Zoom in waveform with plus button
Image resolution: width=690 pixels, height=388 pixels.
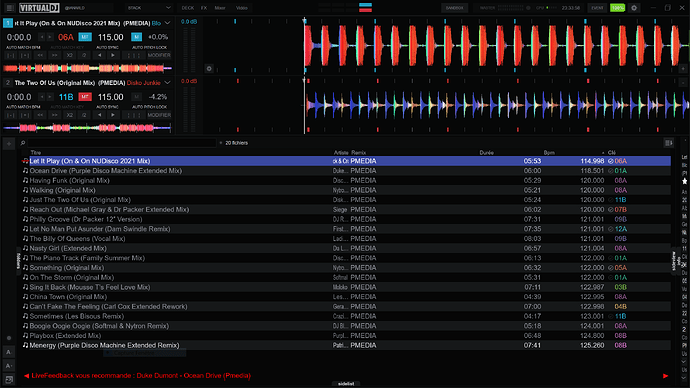coord(683,69)
